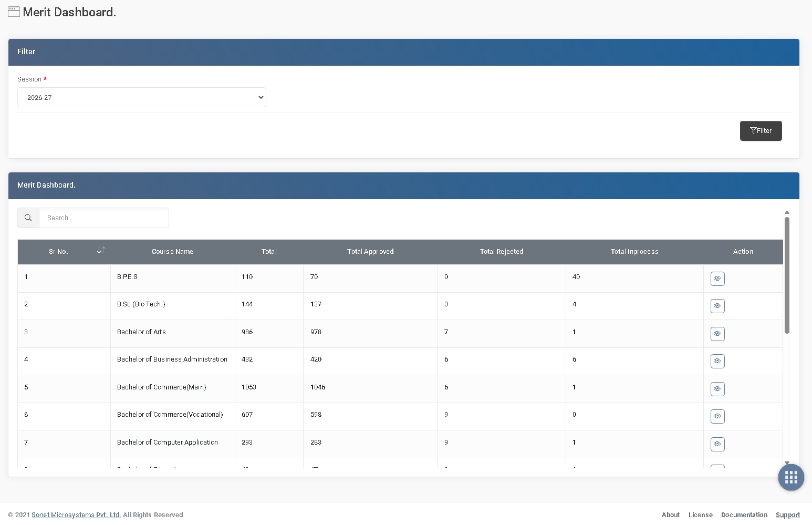Select Bachelor of Business Administration cell

pyautogui.click(x=173, y=361)
